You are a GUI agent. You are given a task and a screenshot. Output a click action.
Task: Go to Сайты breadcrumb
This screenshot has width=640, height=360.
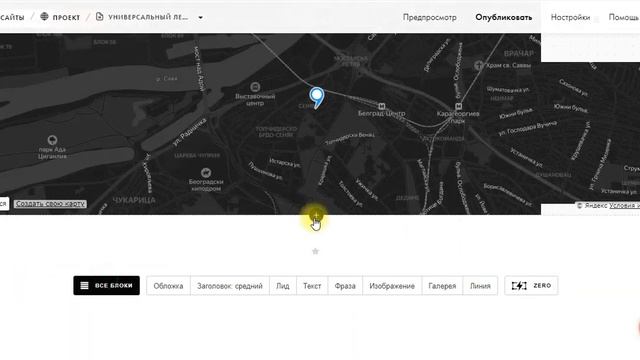[12, 18]
